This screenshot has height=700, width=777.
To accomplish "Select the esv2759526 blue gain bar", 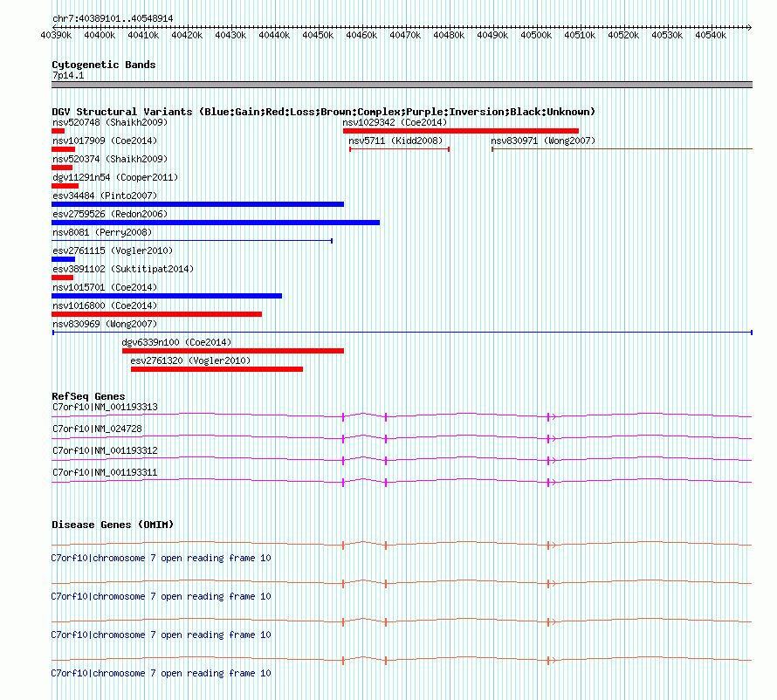I will click(x=216, y=223).
